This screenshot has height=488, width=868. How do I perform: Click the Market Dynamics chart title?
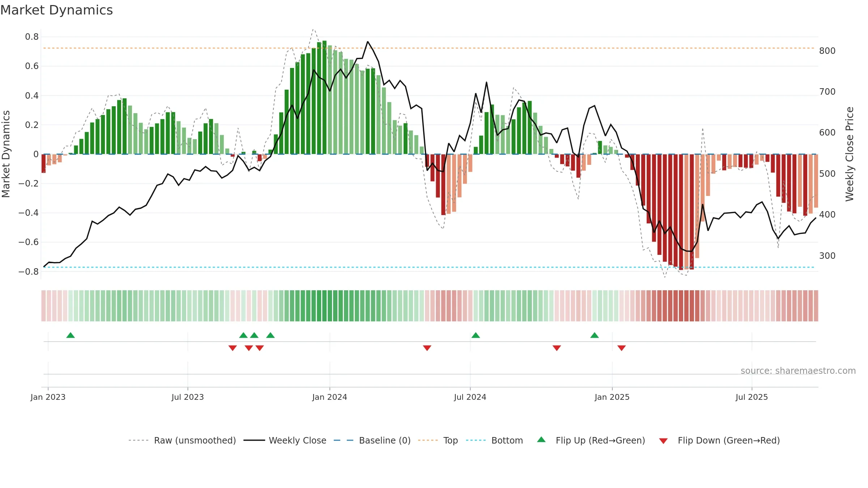pos(56,10)
